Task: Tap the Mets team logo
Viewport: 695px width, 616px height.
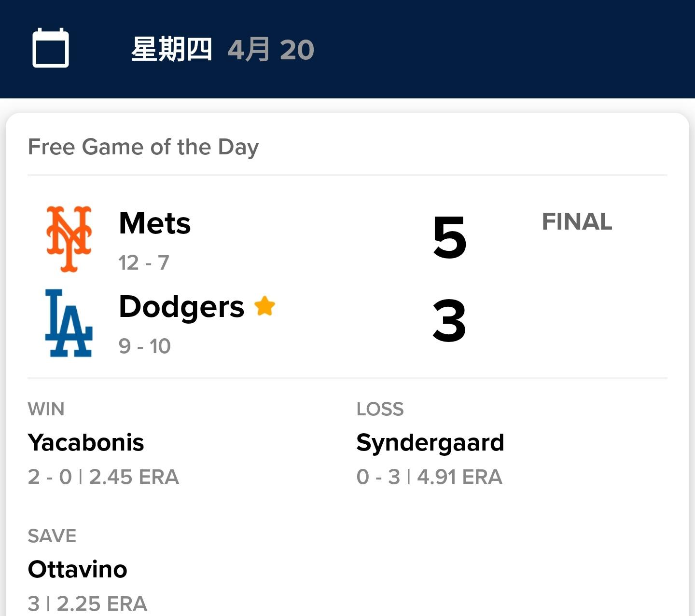Action: click(69, 239)
